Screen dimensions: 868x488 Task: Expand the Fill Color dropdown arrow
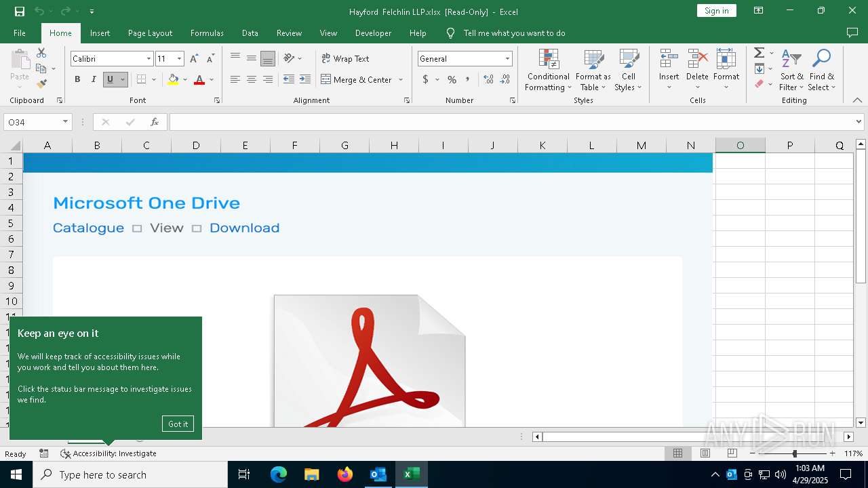185,79
